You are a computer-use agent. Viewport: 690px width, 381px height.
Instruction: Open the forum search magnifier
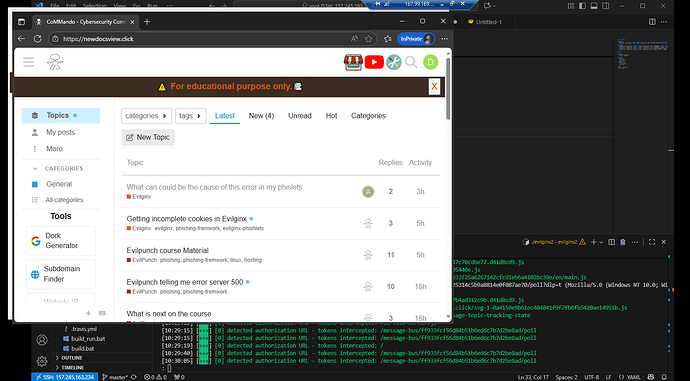(x=411, y=62)
